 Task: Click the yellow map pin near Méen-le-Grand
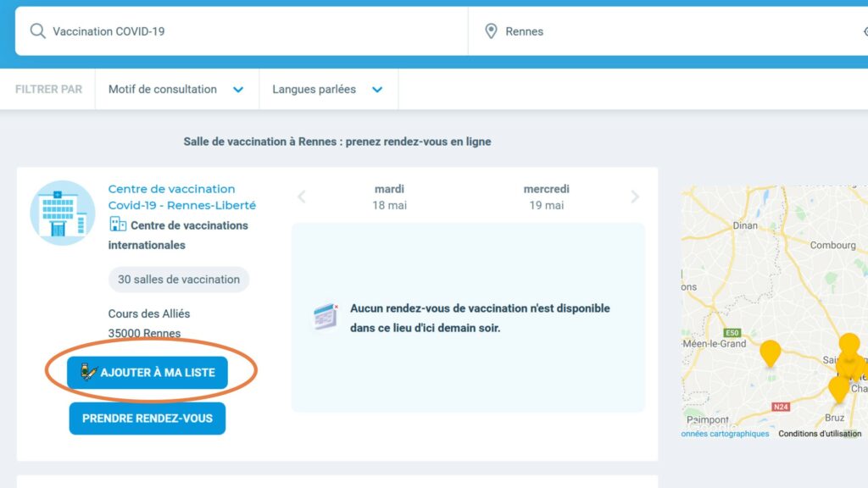click(770, 353)
